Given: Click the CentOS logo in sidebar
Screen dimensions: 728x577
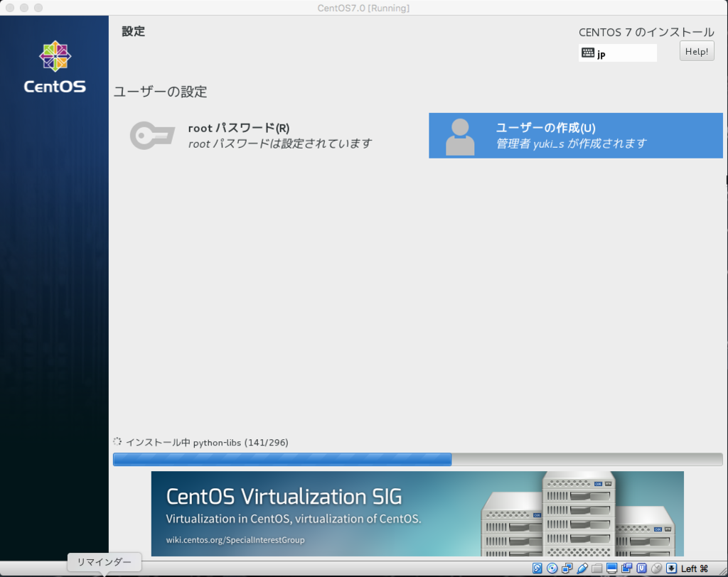Looking at the screenshot, I should [55, 68].
